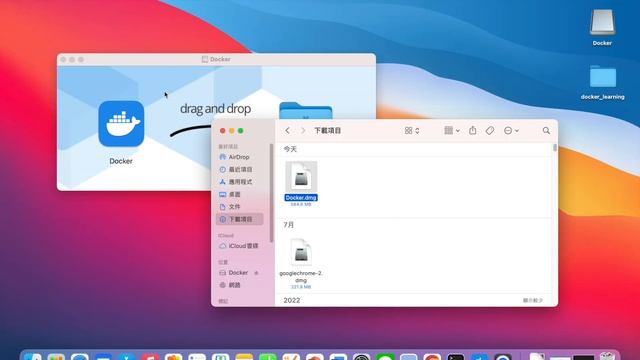Select the Docker disk on the desktop
Image resolution: width=640 pixels, height=360 pixels.
point(602,22)
